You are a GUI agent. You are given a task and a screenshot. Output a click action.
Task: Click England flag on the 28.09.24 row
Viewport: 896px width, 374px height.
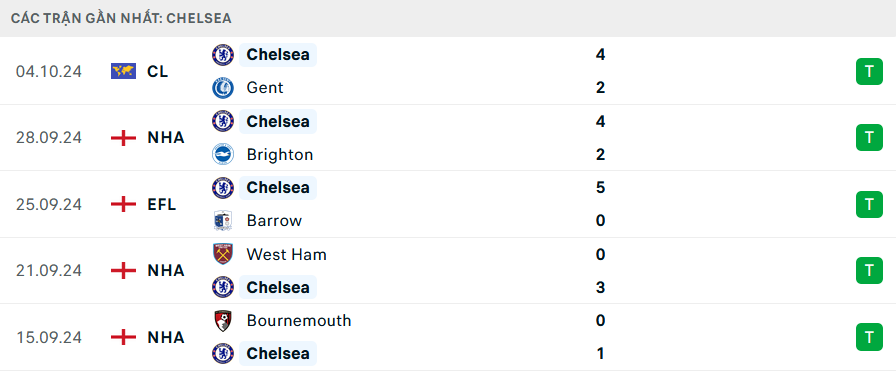[x=123, y=138]
